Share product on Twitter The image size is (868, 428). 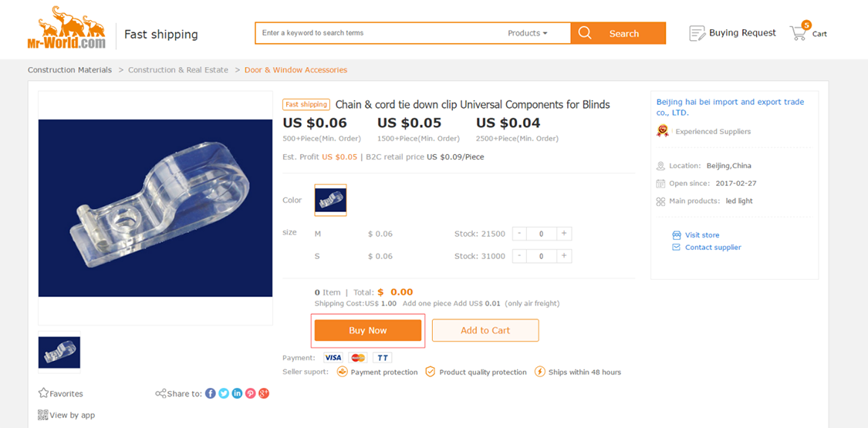pyautogui.click(x=224, y=393)
